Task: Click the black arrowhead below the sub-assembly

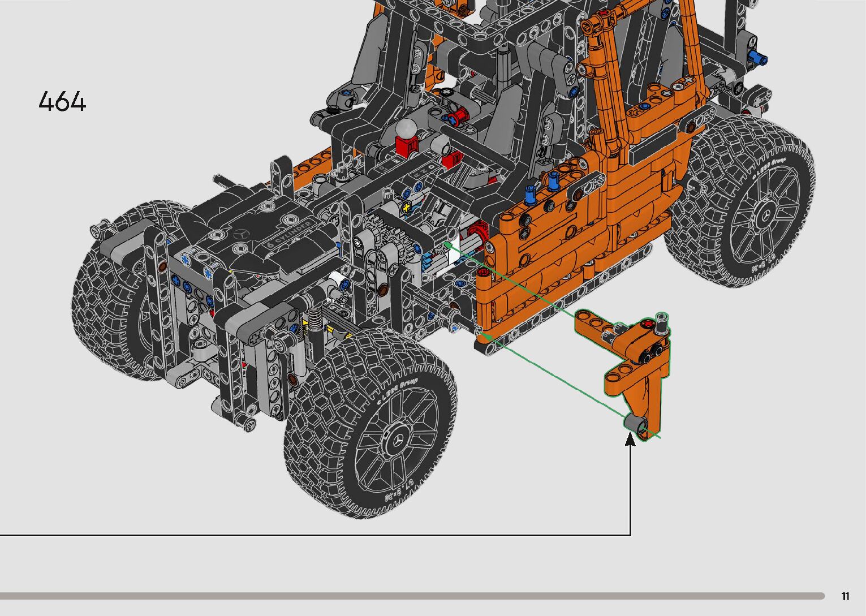Action: point(630,440)
